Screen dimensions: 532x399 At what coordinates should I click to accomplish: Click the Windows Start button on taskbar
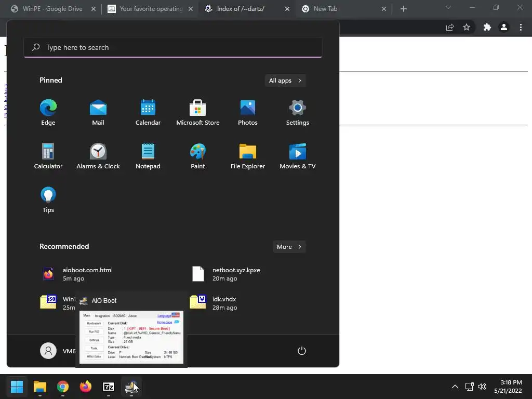coord(17,387)
